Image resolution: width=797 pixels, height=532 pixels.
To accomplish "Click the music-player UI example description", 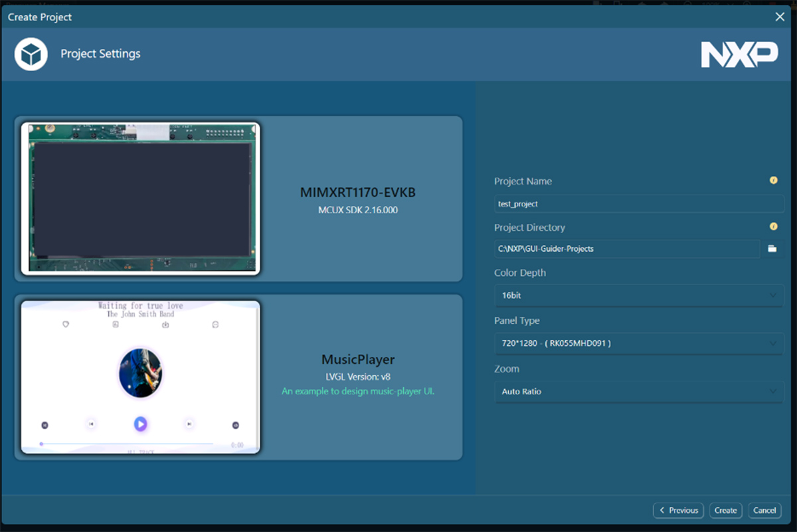I will (x=358, y=391).
